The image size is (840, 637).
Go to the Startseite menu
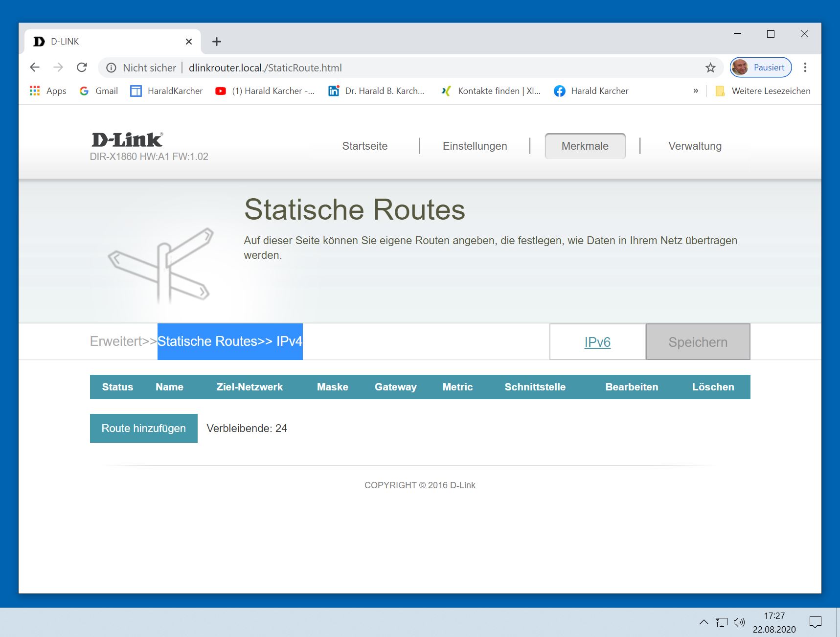click(365, 146)
